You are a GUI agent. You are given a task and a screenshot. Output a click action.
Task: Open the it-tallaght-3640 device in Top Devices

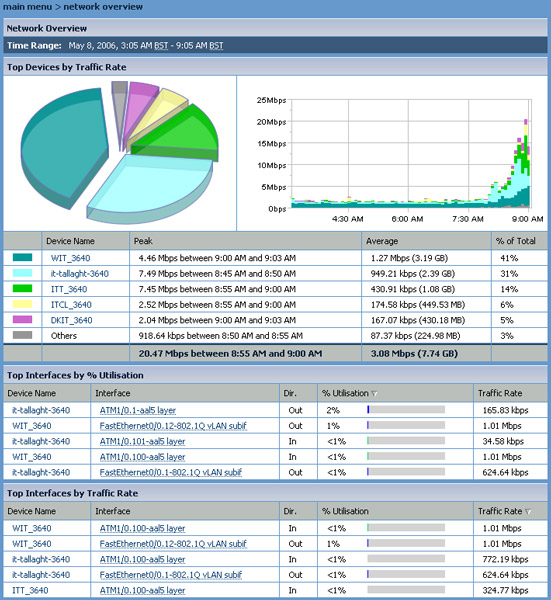point(80,274)
